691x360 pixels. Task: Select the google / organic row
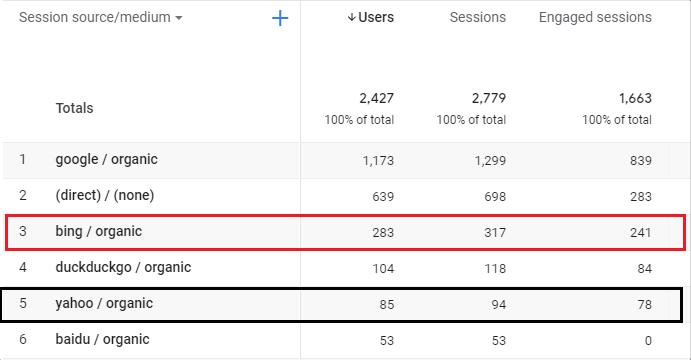pyautogui.click(x=344, y=160)
